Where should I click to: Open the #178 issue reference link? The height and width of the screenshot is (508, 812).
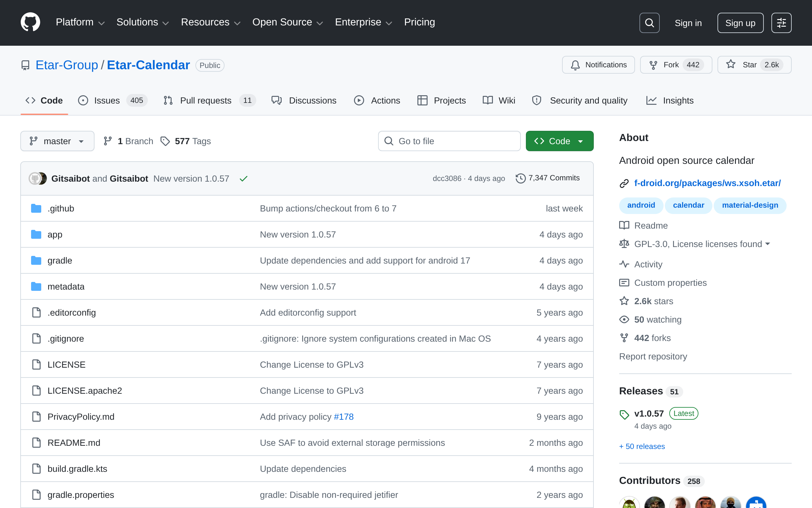click(344, 417)
